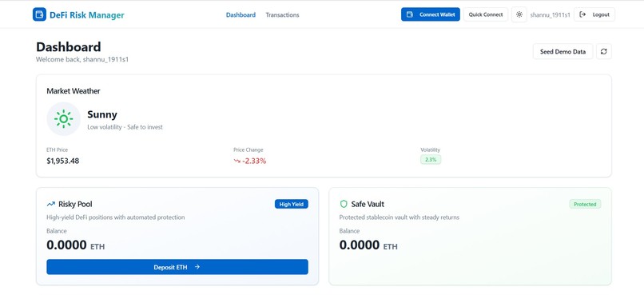
Task: Click the Quick Connect button
Action: 486,14
